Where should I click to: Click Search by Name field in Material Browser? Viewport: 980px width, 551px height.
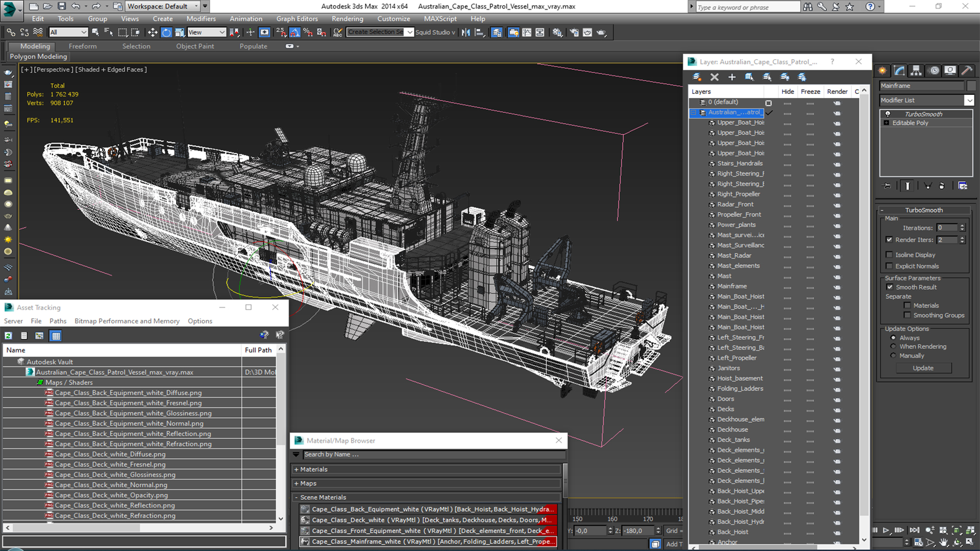pyautogui.click(x=434, y=455)
